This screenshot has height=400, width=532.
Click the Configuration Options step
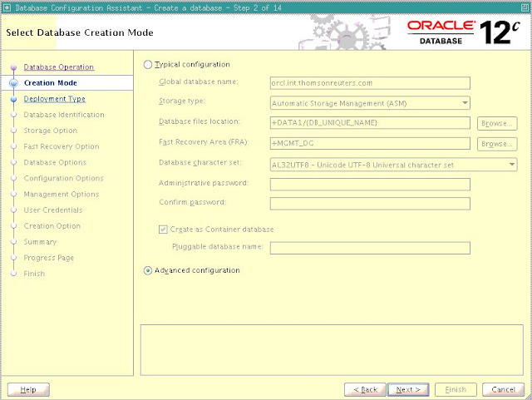click(63, 178)
